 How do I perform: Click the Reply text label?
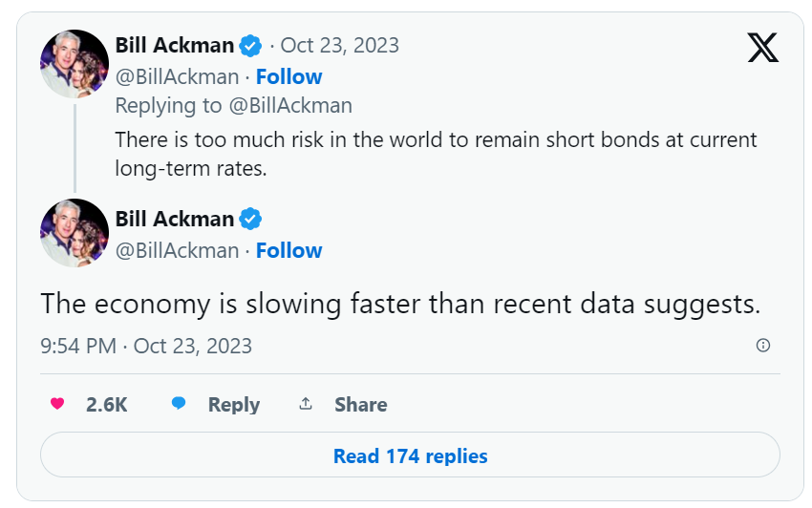tap(234, 405)
